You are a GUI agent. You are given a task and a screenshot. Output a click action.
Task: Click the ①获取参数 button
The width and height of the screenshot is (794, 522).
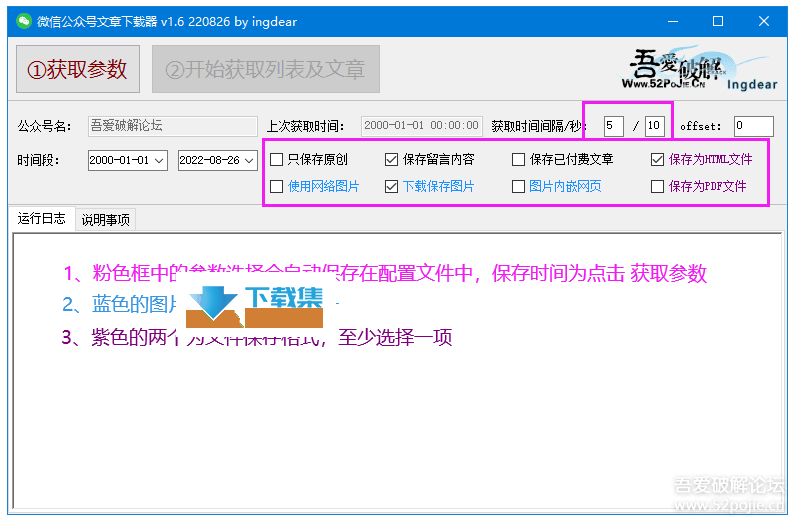pos(78,69)
